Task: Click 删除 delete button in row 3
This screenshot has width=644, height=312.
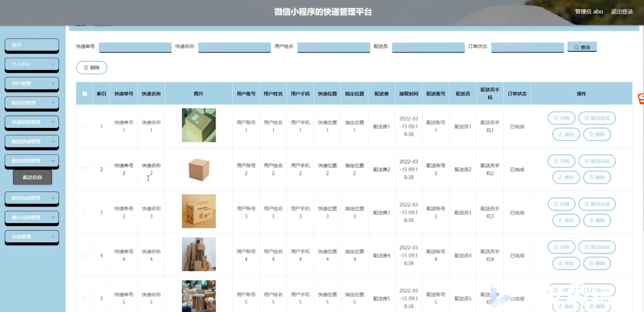Action: pyautogui.click(x=597, y=220)
